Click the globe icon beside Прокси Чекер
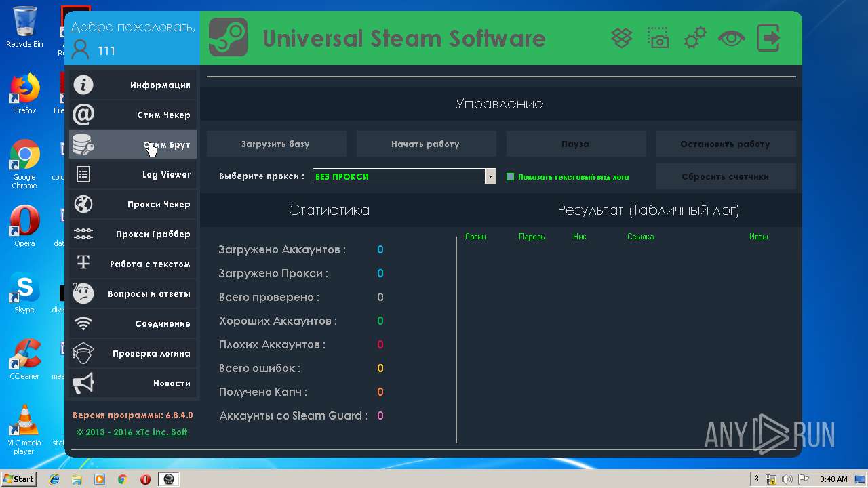868x488 pixels. tap(83, 204)
